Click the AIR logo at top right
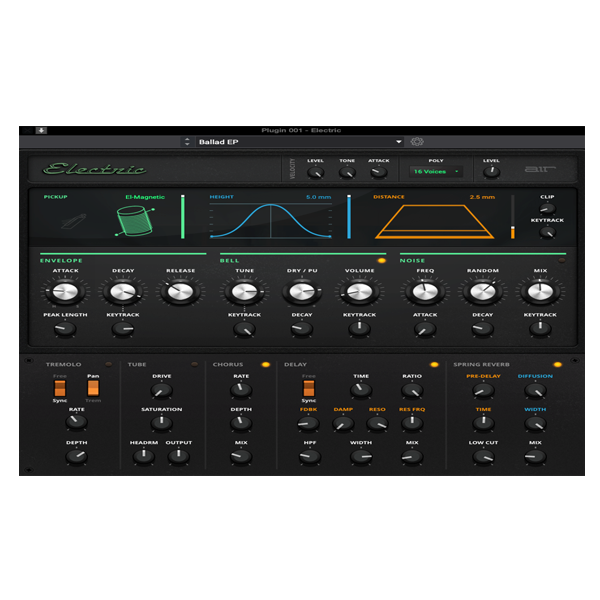 540,169
